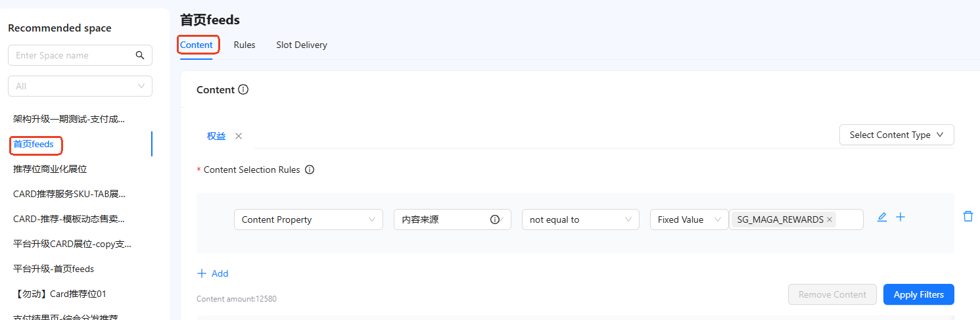Open the Fixed Value dropdown
This screenshot has height=320, width=980.
pyautogui.click(x=689, y=219)
